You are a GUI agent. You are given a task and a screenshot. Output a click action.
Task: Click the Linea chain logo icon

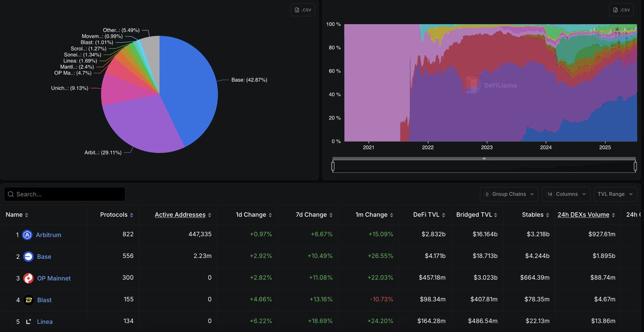click(28, 321)
